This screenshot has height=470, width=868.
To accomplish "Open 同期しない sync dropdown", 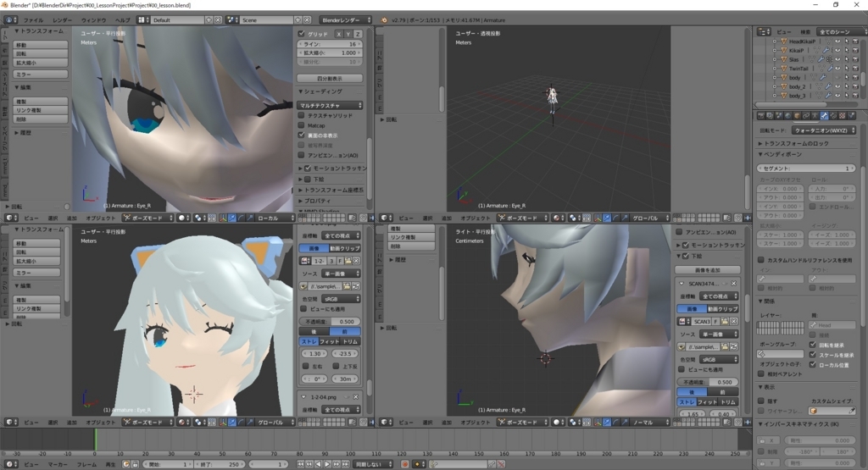I will [x=374, y=464].
